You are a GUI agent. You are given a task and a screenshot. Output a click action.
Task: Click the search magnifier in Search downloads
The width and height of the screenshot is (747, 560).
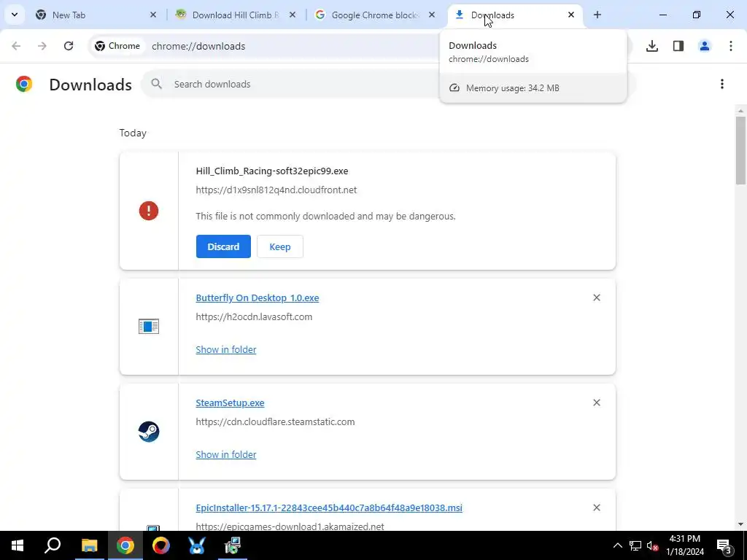(156, 84)
